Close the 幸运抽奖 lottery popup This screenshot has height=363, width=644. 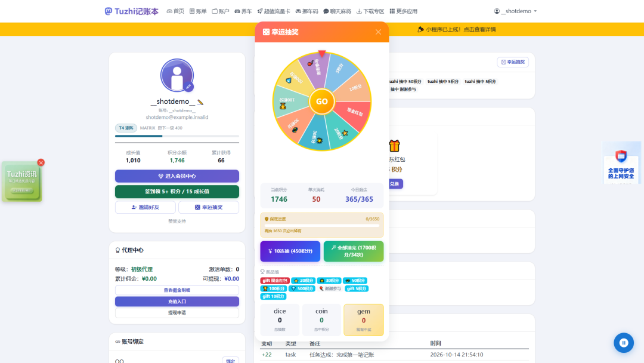378,32
